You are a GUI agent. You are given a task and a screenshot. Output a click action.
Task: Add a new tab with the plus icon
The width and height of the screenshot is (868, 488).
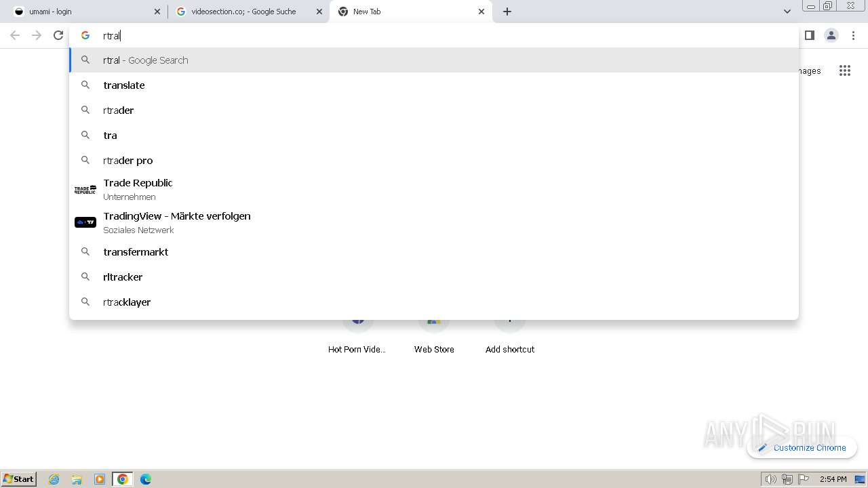(x=507, y=12)
